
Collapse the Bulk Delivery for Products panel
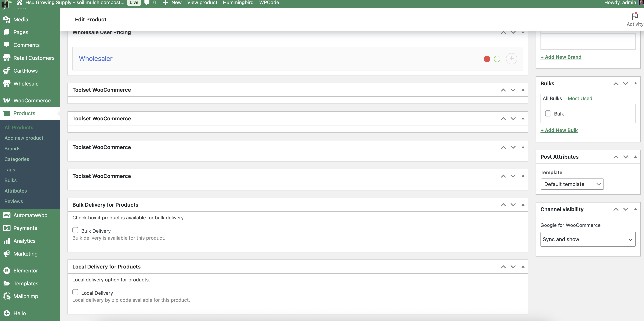[x=523, y=205]
